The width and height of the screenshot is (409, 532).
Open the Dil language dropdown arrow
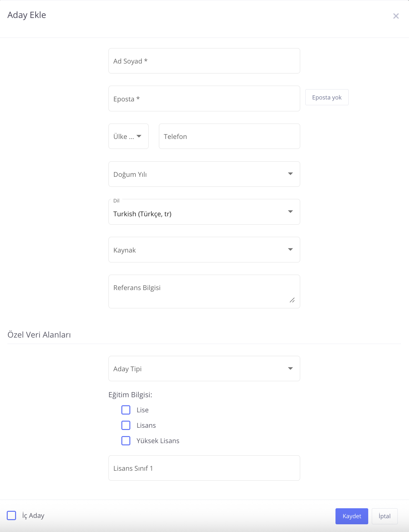(x=290, y=212)
